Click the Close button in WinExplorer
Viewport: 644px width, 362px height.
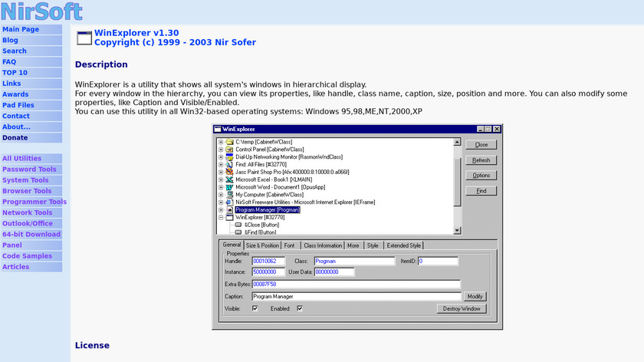pyautogui.click(x=481, y=145)
